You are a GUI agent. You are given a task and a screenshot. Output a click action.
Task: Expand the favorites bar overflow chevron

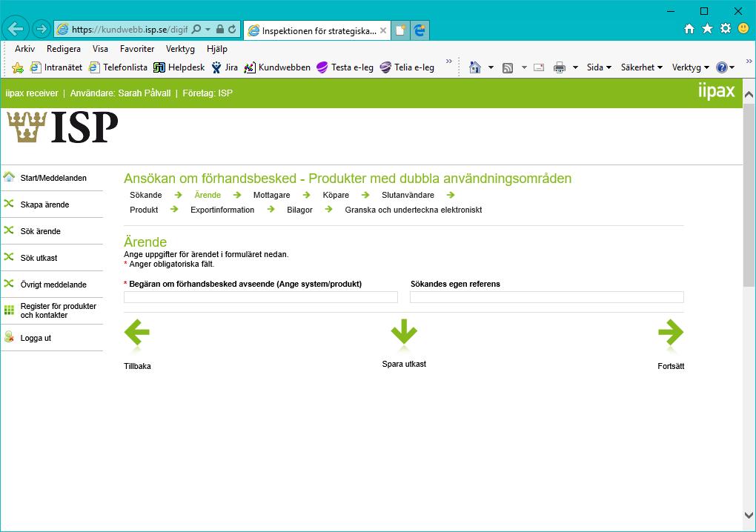pos(449,61)
